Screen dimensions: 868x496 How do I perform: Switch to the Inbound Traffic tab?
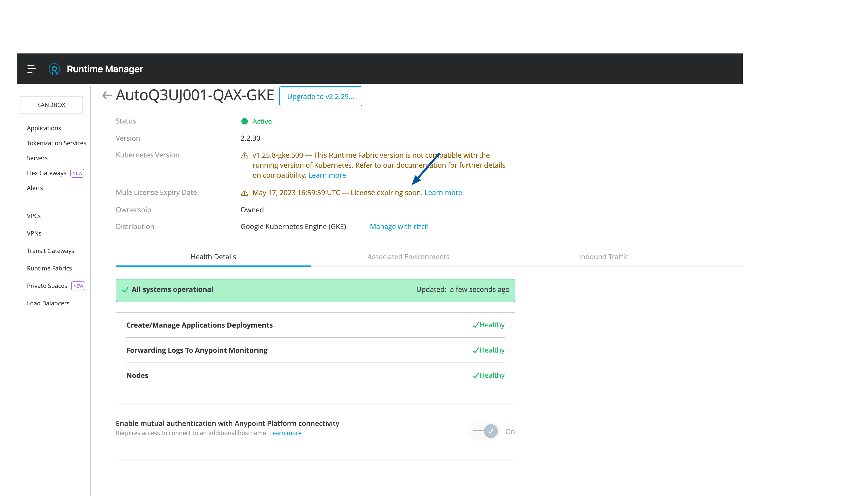(603, 256)
